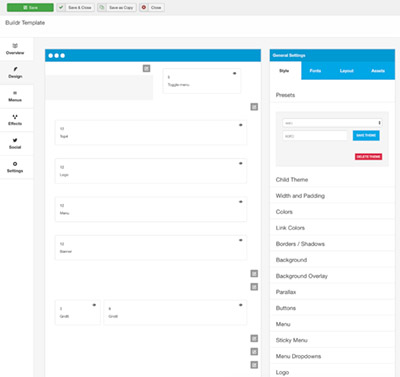Open the Overview section in sidebar

tap(16, 49)
